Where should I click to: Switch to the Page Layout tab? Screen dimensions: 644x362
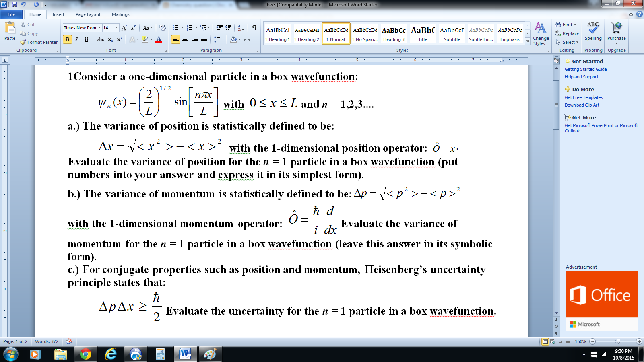coord(88,14)
